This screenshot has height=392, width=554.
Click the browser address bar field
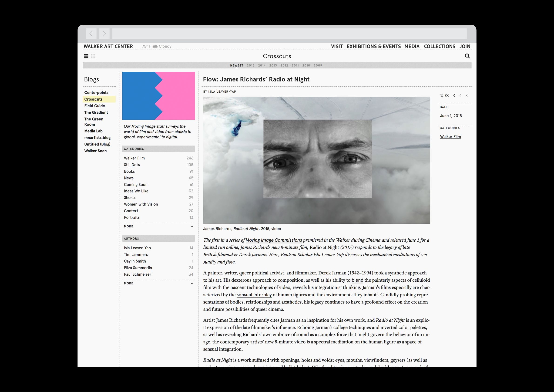click(289, 34)
